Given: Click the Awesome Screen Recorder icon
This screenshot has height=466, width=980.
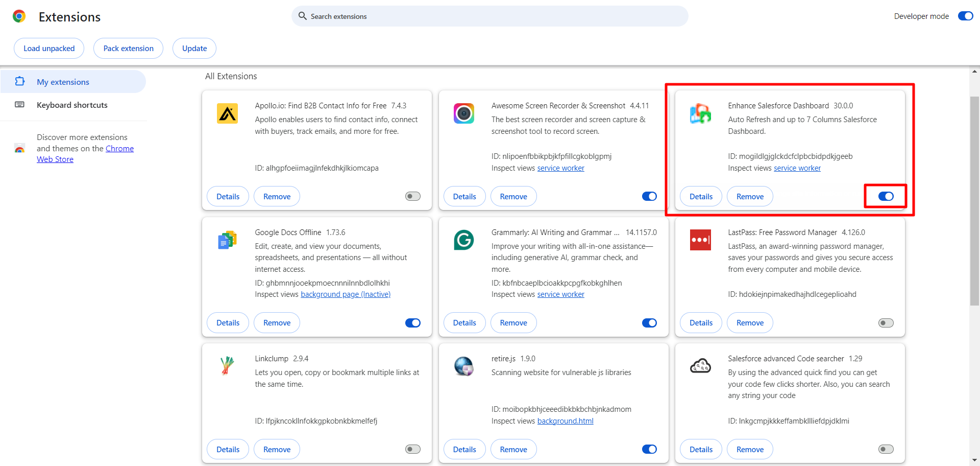Looking at the screenshot, I should point(464,113).
